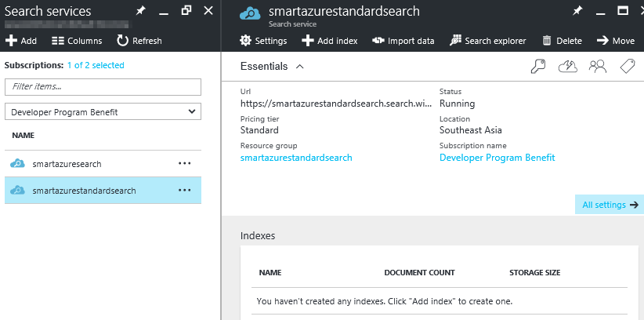Pin the Search services blade

pos(141,11)
